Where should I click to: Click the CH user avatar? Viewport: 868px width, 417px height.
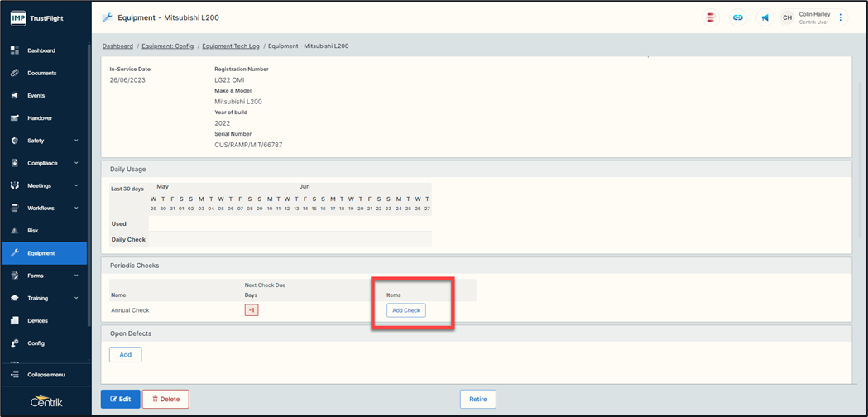[787, 17]
